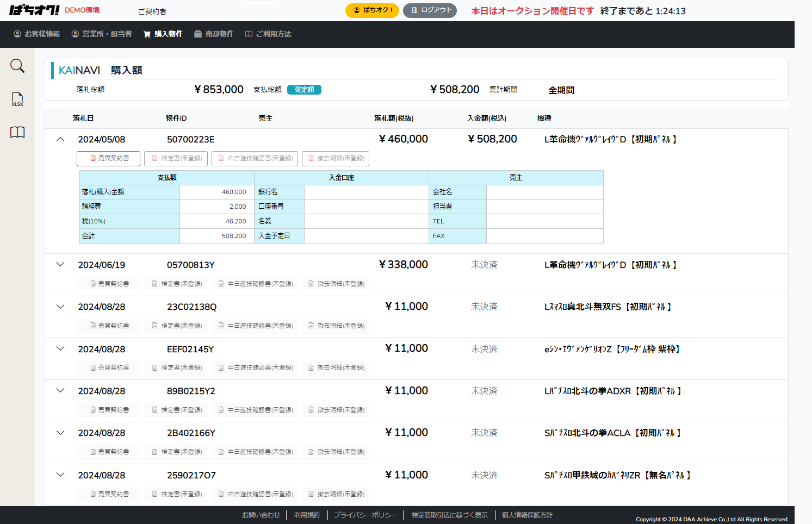Open プライバシーポリシー footer link
Image resolution: width=812 pixels, height=524 pixels.
click(365, 515)
